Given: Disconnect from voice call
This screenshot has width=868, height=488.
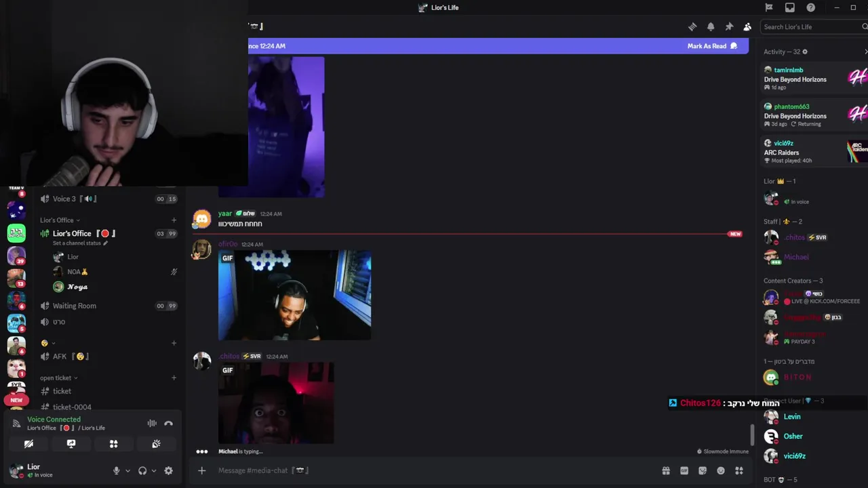Looking at the screenshot, I should (169, 424).
